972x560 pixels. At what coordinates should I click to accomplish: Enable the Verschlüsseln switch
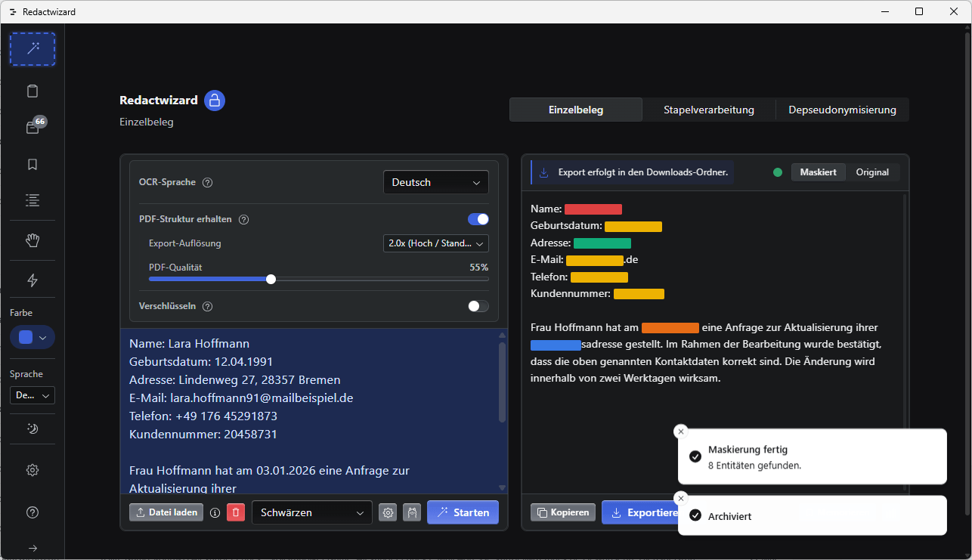tap(478, 306)
